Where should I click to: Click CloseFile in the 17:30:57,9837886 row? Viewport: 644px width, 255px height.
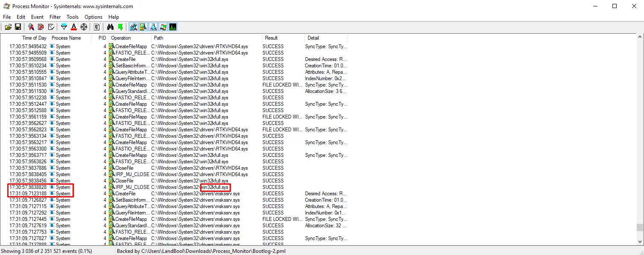[125, 168]
